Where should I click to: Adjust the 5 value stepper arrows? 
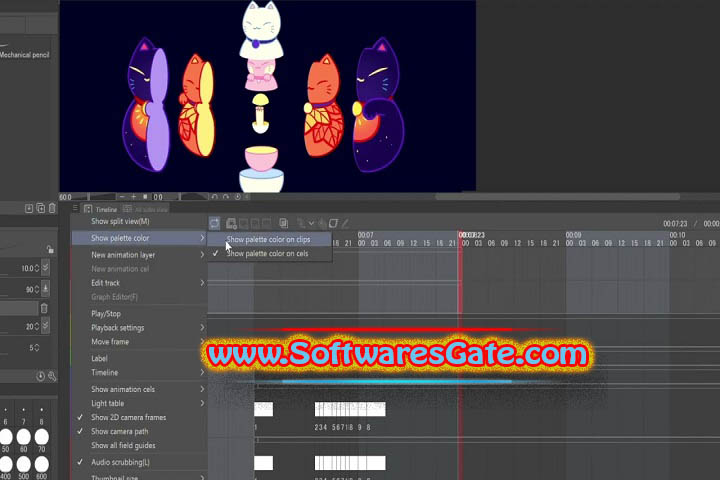click(x=37, y=348)
